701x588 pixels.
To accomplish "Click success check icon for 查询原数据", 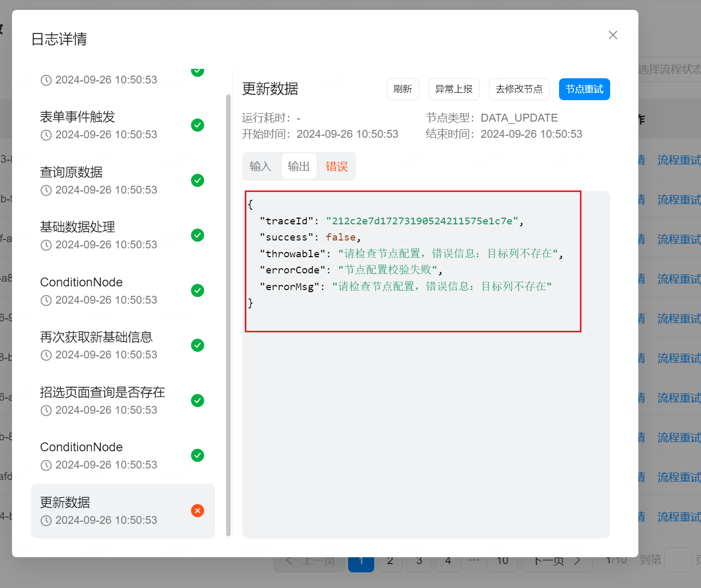I will pyautogui.click(x=197, y=181).
